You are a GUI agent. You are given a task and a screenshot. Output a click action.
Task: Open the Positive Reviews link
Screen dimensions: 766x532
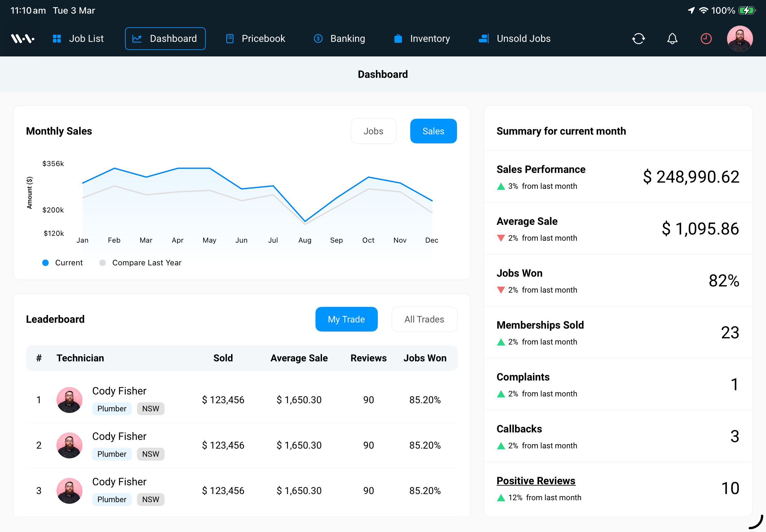tap(536, 481)
